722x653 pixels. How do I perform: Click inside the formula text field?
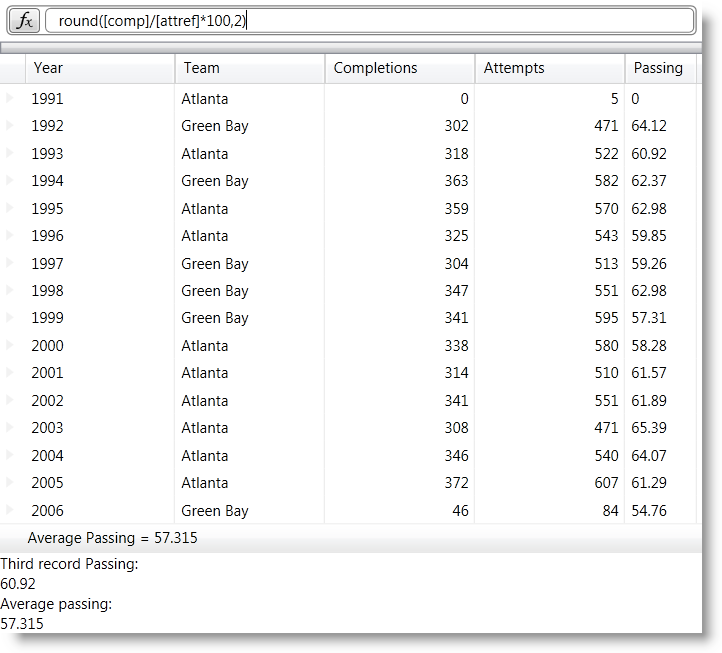[x=370, y=21]
